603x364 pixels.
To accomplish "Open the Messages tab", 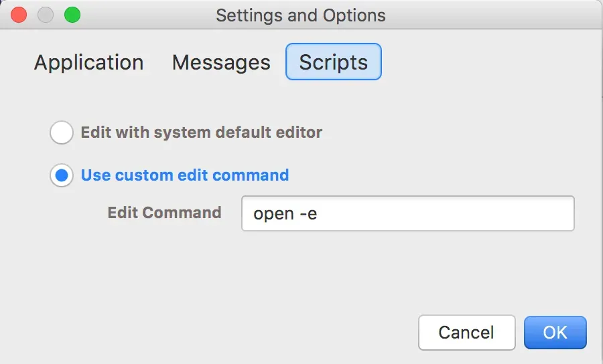I will pos(221,62).
